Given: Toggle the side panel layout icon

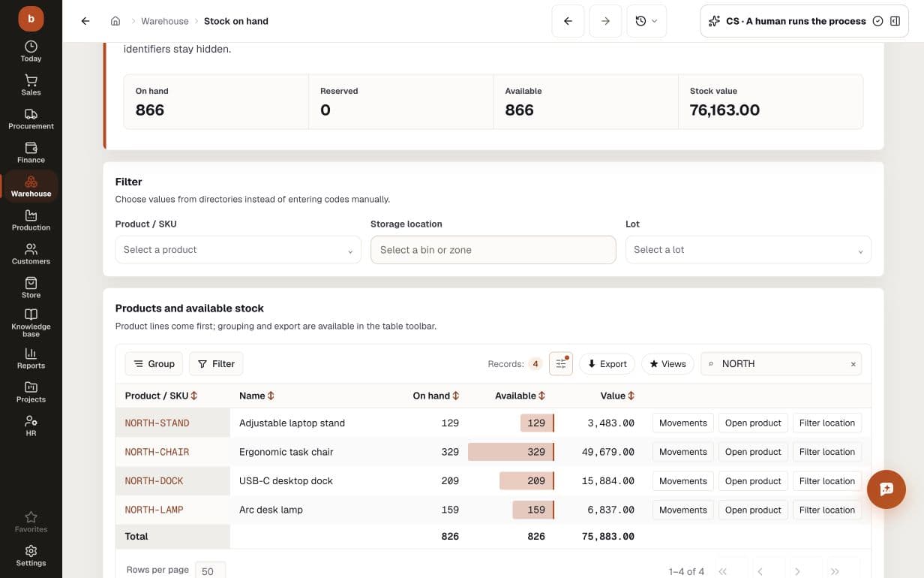Looking at the screenshot, I should [895, 21].
